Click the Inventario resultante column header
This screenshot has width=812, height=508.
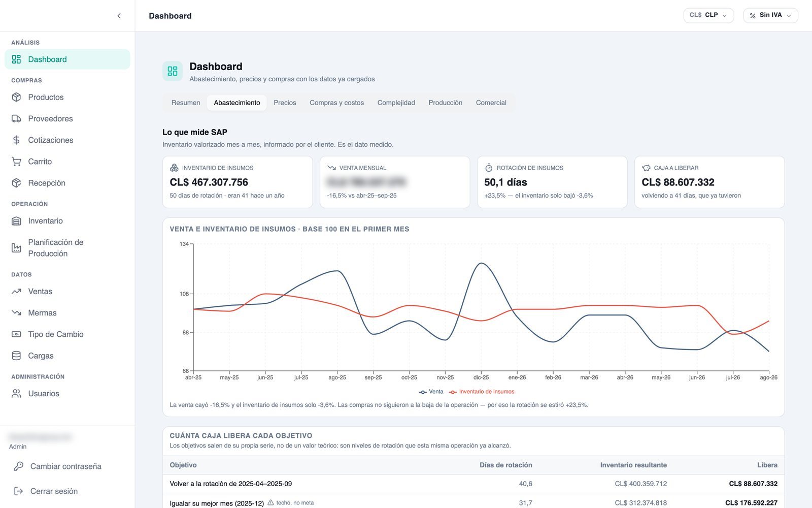(x=633, y=465)
